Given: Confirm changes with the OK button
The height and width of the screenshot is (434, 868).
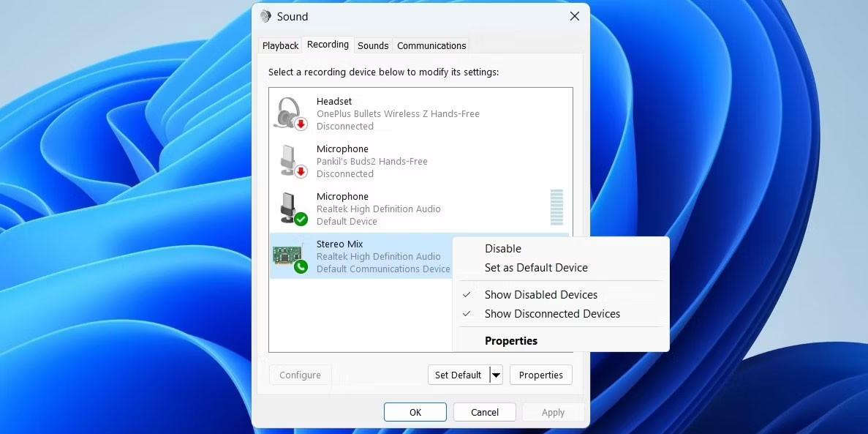Looking at the screenshot, I should click(x=415, y=411).
